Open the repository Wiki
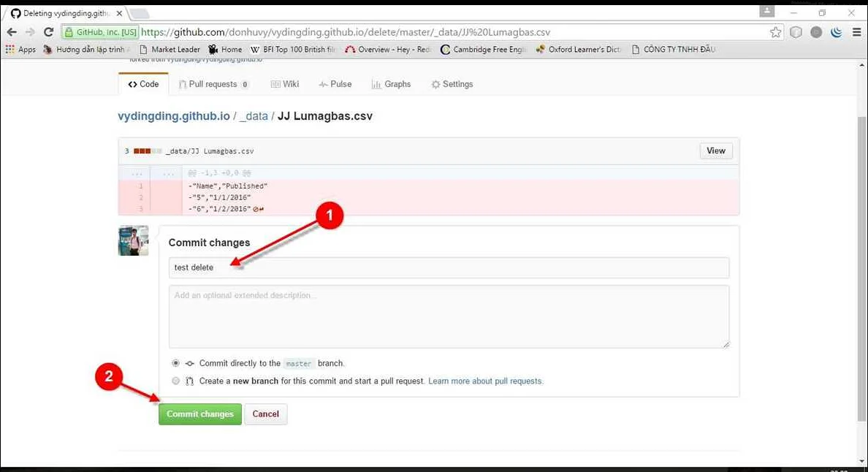 (x=286, y=83)
